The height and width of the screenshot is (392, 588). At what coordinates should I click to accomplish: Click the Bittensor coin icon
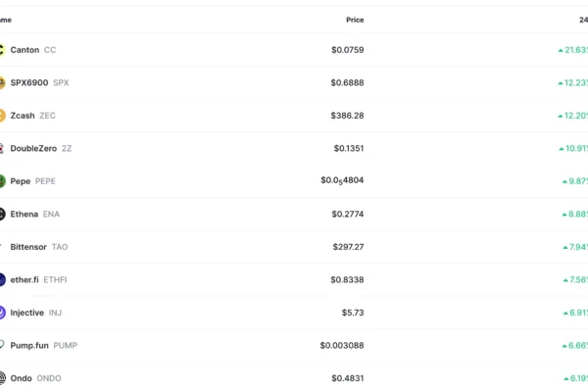2,247
